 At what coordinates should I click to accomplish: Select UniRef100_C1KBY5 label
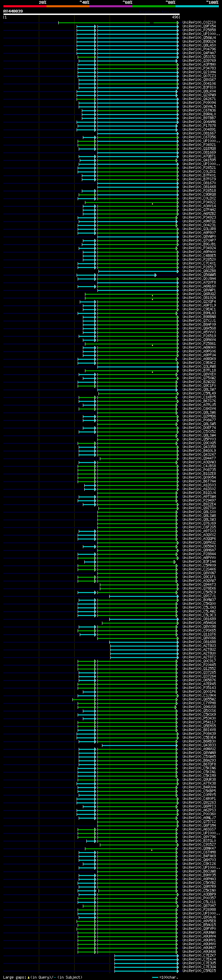coord(199,397)
